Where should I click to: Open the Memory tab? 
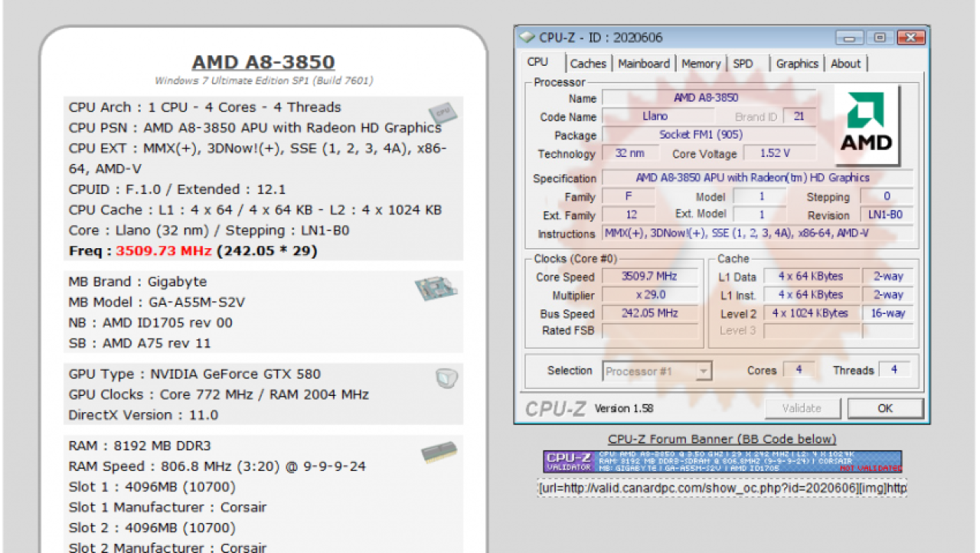point(701,64)
